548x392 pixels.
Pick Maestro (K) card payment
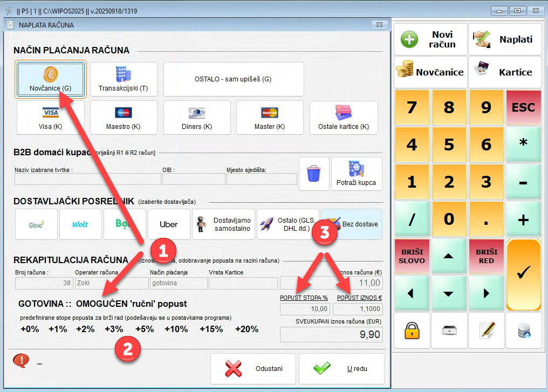click(123, 118)
